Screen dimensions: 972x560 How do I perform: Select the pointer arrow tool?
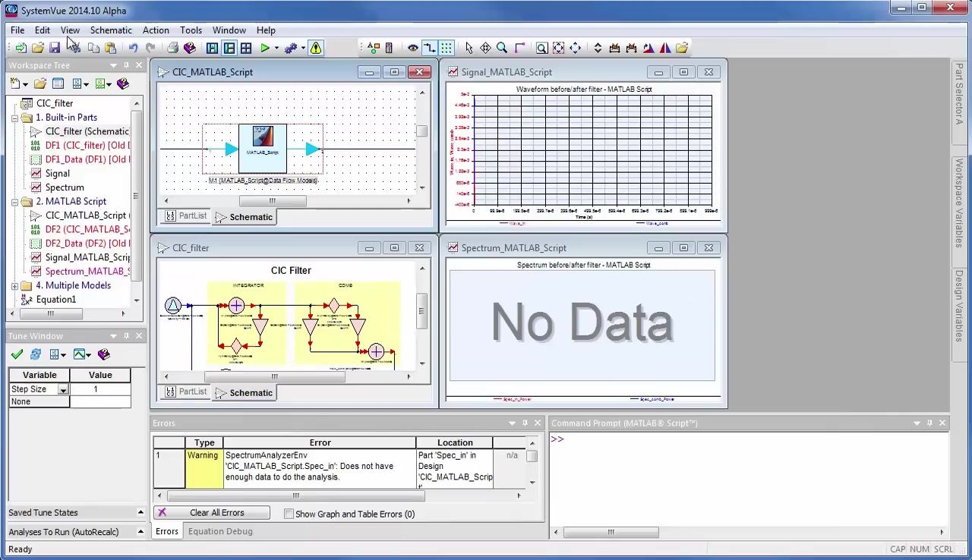(x=469, y=48)
